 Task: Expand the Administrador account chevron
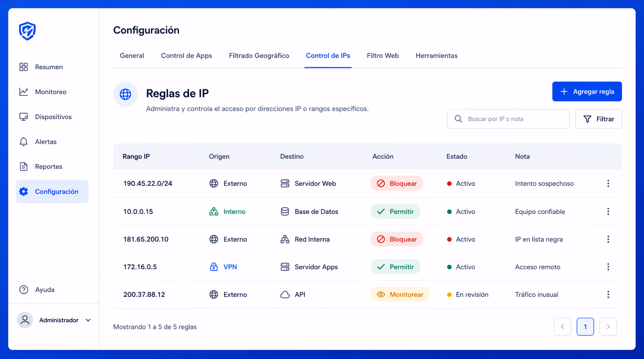88,320
